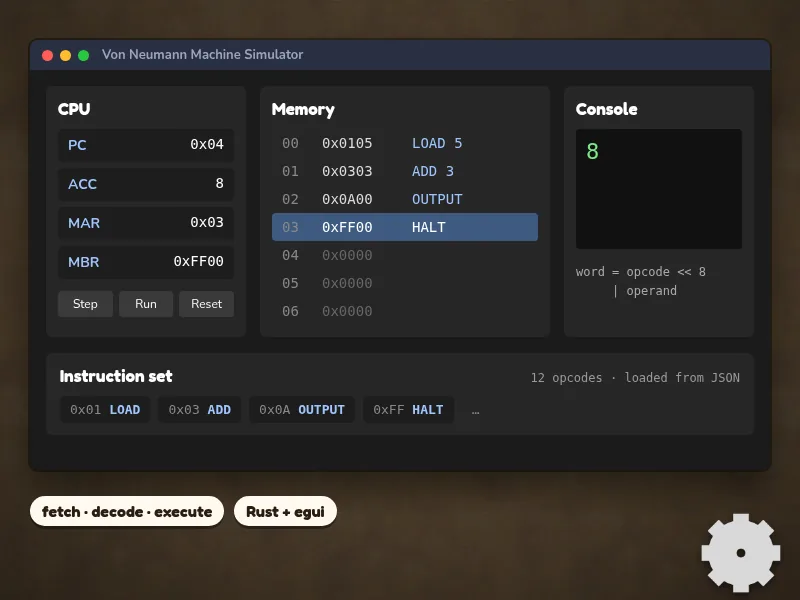Select memory row 05 with 0x0000

click(405, 283)
